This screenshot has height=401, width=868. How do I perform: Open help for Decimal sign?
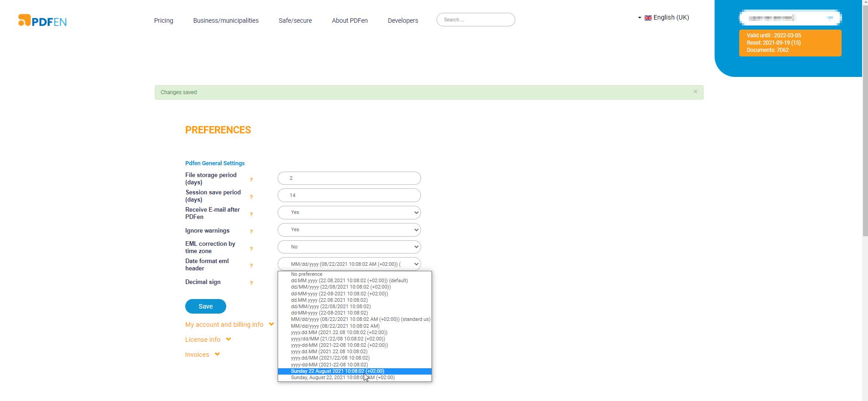point(251,283)
